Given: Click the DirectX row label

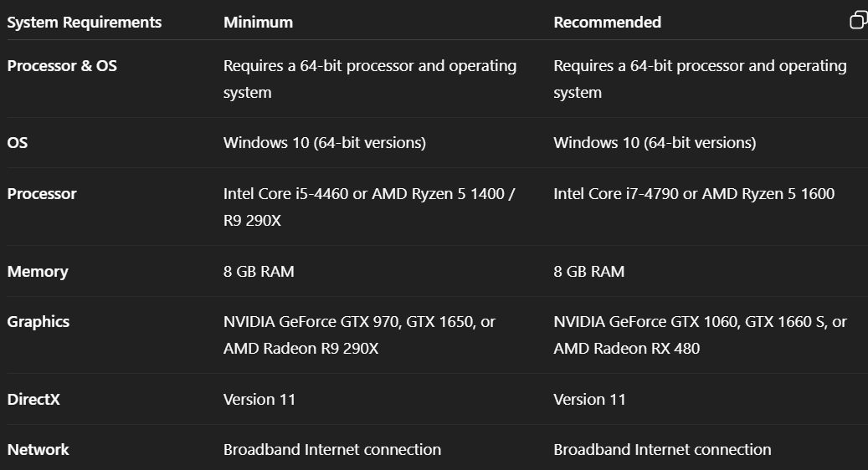Looking at the screenshot, I should click(x=33, y=400).
